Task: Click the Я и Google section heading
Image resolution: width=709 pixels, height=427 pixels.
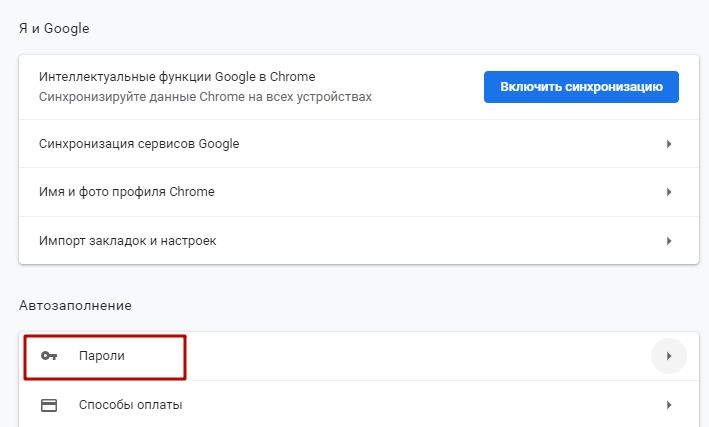Action: click(x=54, y=28)
